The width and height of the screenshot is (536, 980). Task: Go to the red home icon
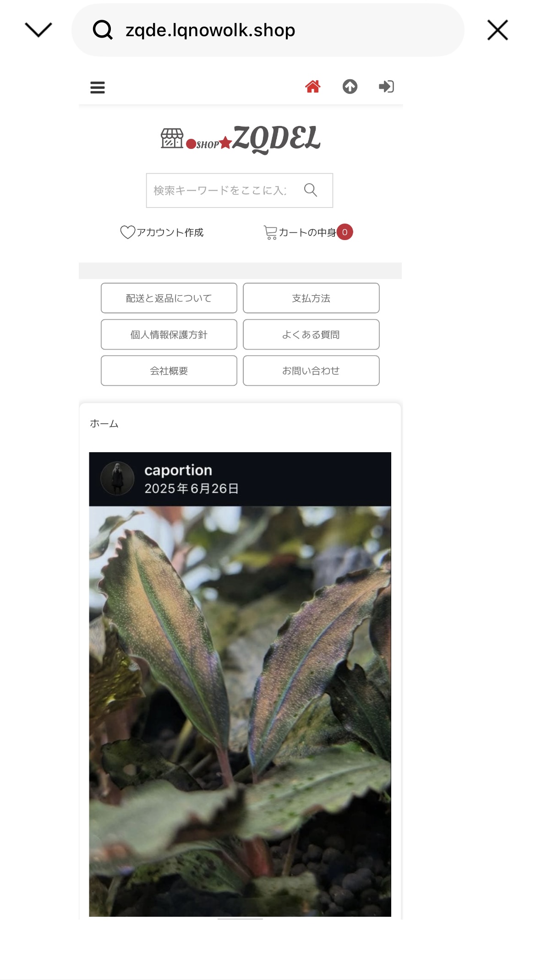(x=313, y=86)
